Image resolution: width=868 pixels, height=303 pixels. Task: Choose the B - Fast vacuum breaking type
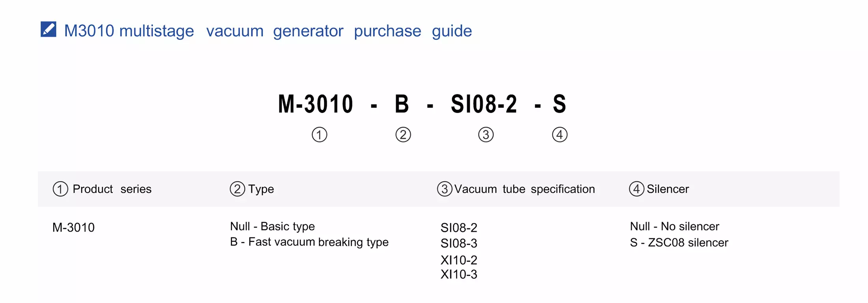coord(309,242)
